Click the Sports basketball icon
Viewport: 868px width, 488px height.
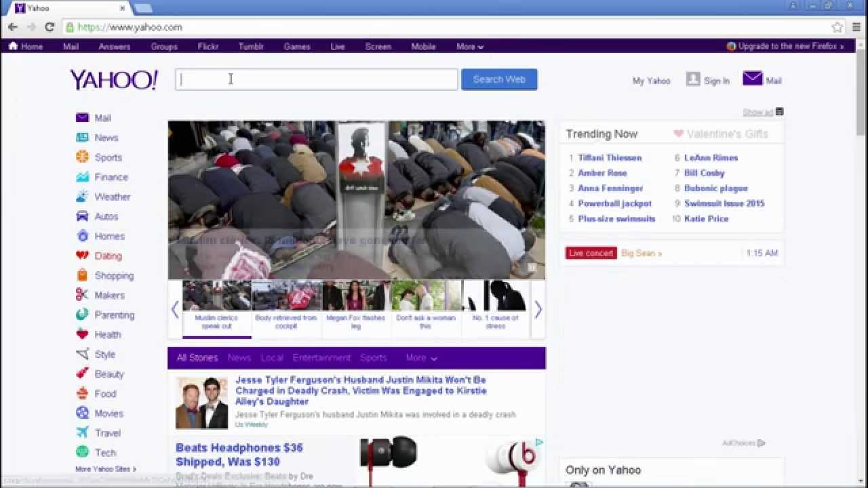(82, 157)
